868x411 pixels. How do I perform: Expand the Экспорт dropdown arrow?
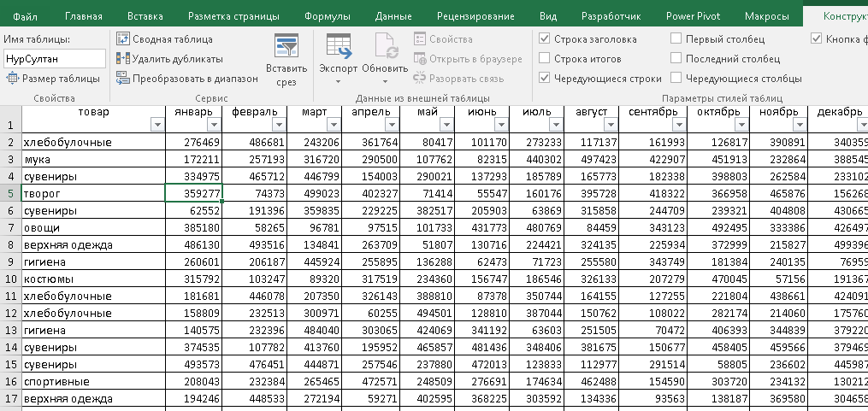pos(339,82)
